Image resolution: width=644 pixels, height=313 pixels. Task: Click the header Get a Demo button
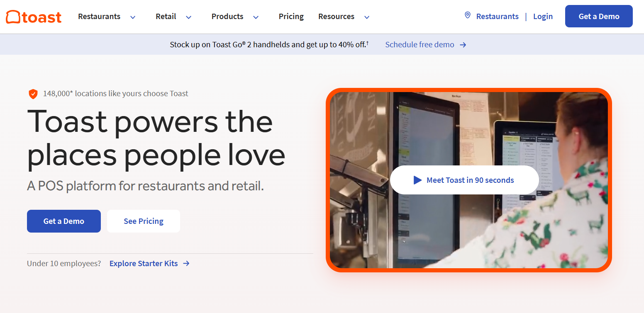(x=599, y=16)
